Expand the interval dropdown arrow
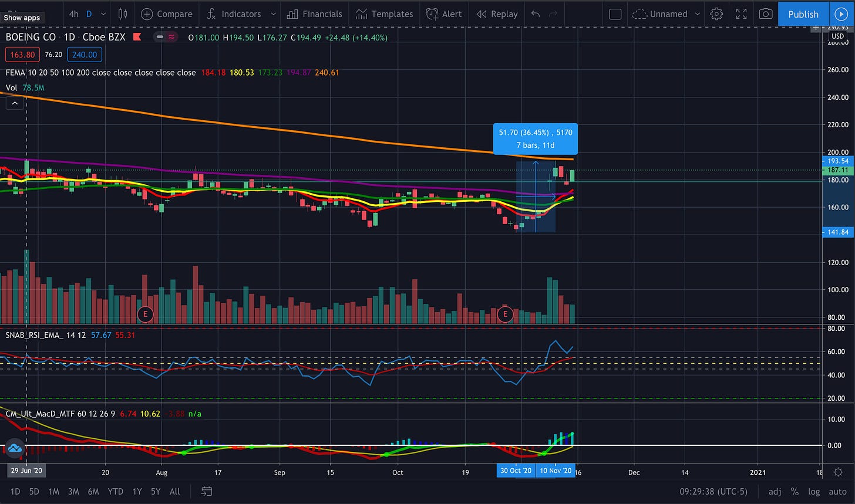Viewport: 855px width, 504px height. (103, 13)
